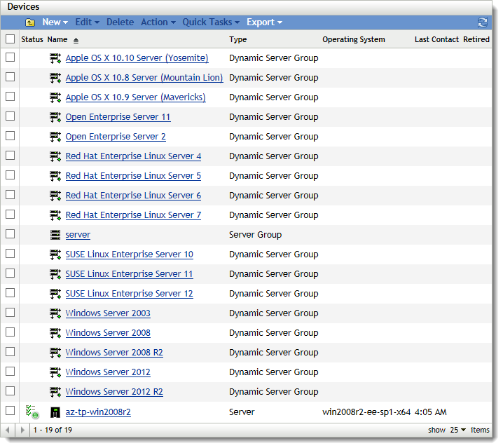
Task: Click the up-folder icon in toolbar
Action: [30, 22]
